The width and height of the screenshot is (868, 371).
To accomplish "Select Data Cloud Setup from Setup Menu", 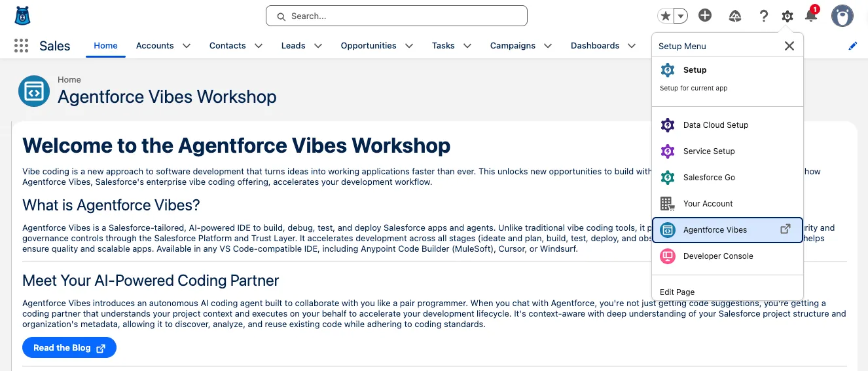I will click(x=715, y=125).
